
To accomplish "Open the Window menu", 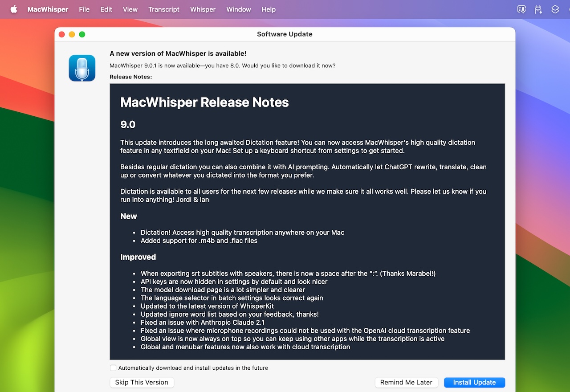I will pyautogui.click(x=238, y=9).
